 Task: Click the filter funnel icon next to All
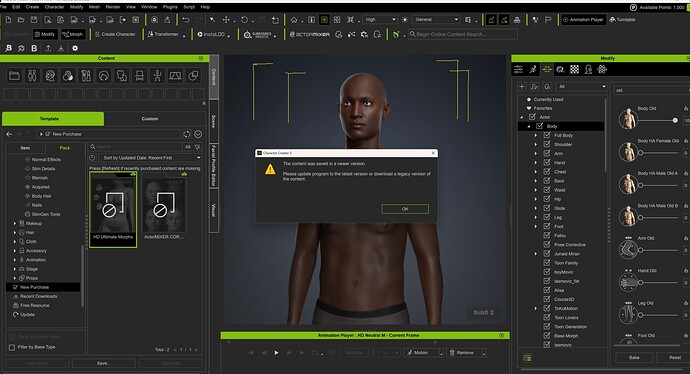pyautogui.click(x=197, y=147)
